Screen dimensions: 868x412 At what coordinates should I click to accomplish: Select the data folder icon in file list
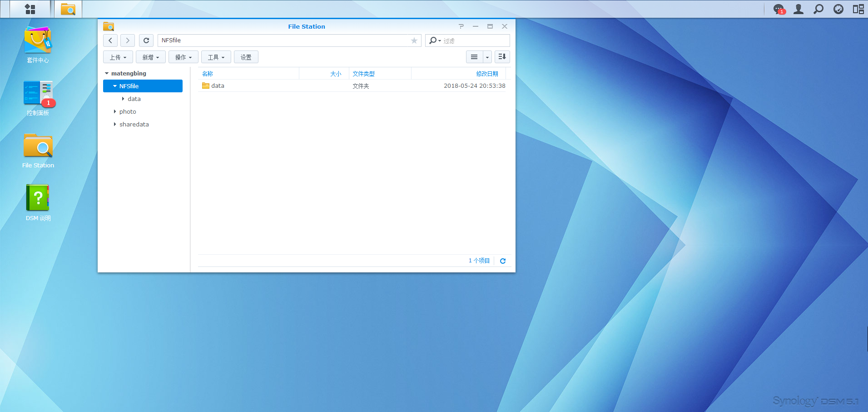(x=206, y=85)
